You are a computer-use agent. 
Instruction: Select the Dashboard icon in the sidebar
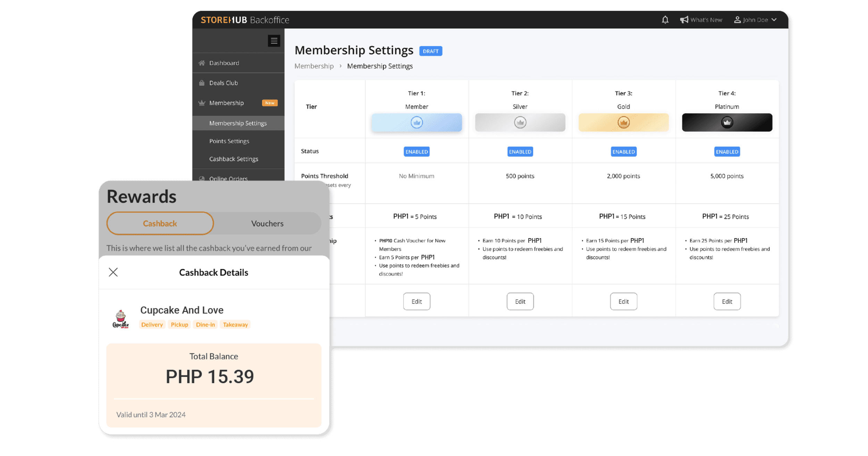[x=201, y=63]
